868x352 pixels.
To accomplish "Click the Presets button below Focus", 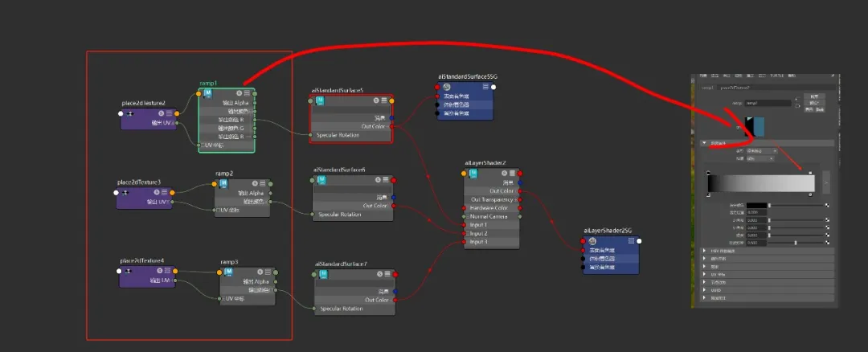I will tap(814, 102).
